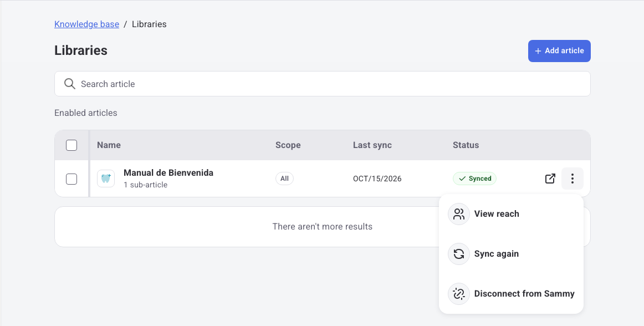Select Sync again from the menu
This screenshot has height=326, width=644.
511,253
